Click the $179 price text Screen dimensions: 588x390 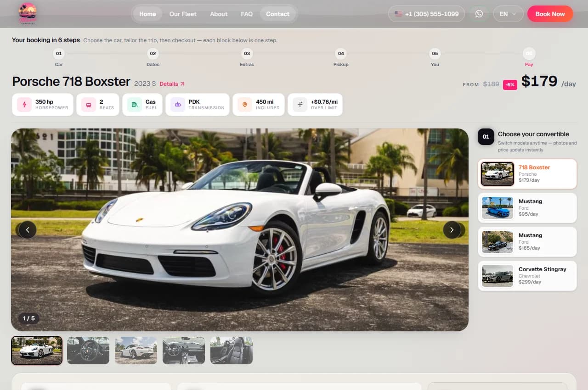pos(539,81)
